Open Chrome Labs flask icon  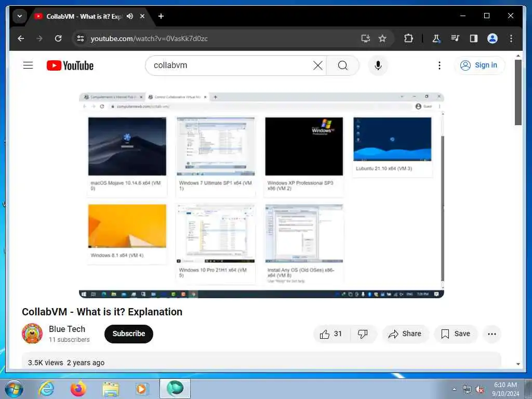[x=436, y=38]
